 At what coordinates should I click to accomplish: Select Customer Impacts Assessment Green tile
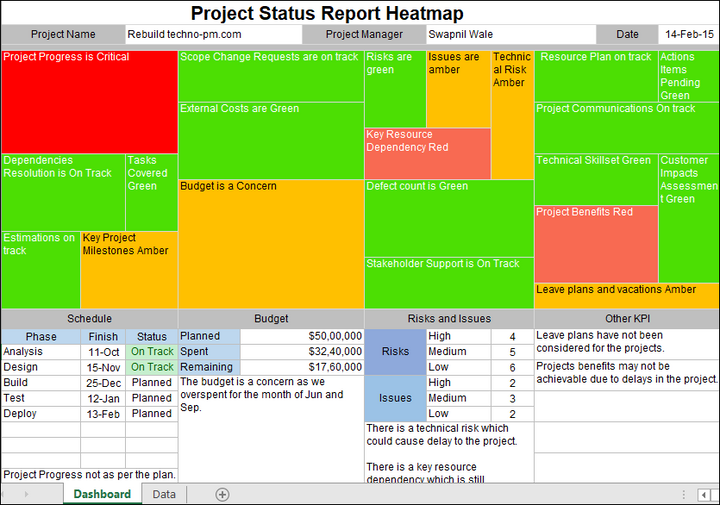(689, 218)
